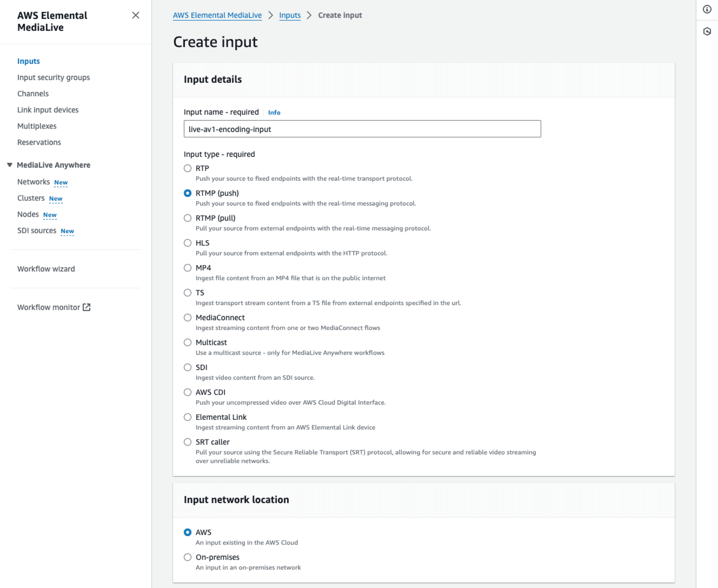This screenshot has height=588, width=718.
Task: Click the Multiplexes icon in sidebar
Action: pyautogui.click(x=37, y=126)
